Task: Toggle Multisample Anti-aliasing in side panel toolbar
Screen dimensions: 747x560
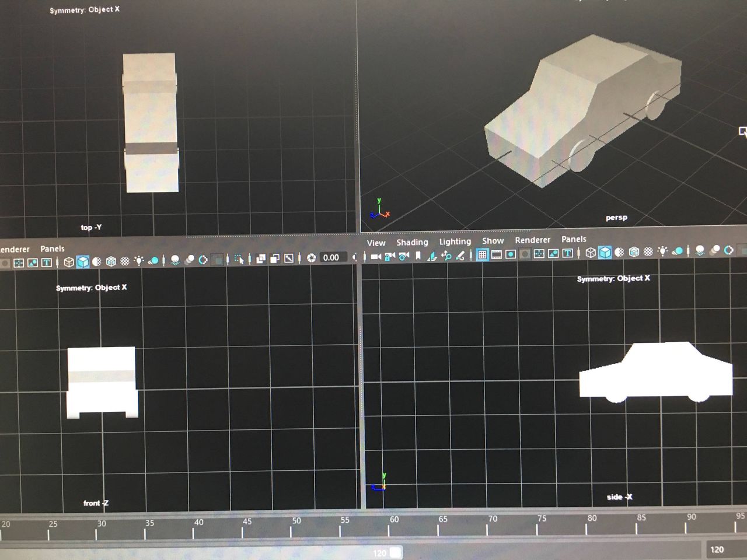Action: (x=728, y=250)
